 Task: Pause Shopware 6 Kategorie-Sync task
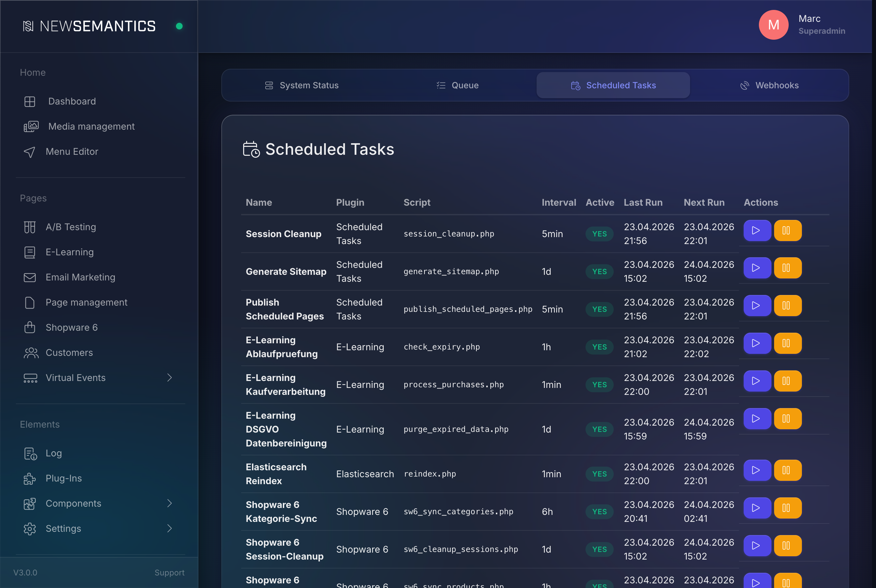(787, 508)
